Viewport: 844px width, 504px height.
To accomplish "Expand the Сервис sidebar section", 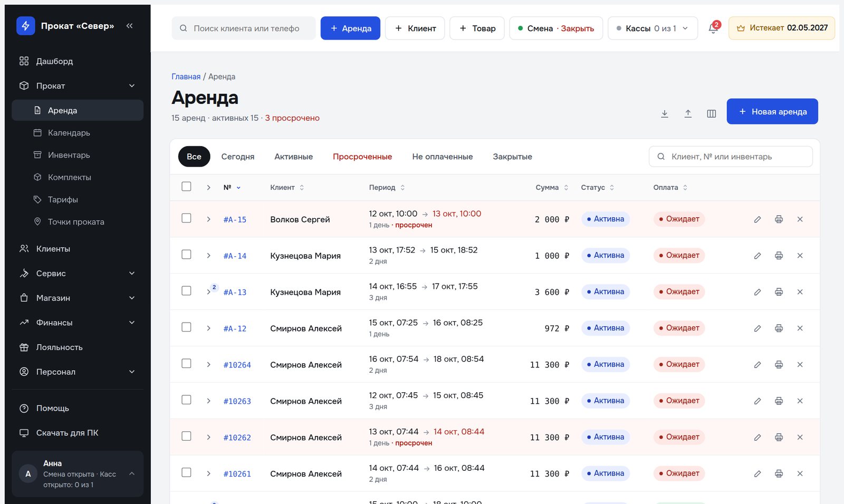I will [78, 274].
